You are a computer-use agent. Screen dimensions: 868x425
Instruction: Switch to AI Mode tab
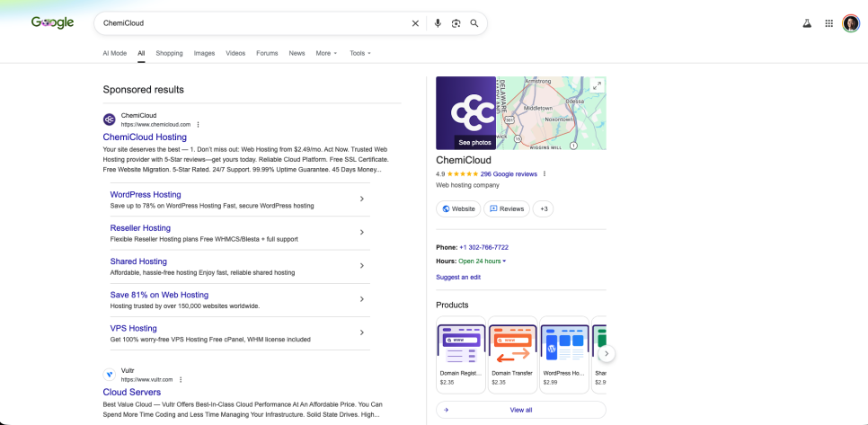tap(115, 53)
